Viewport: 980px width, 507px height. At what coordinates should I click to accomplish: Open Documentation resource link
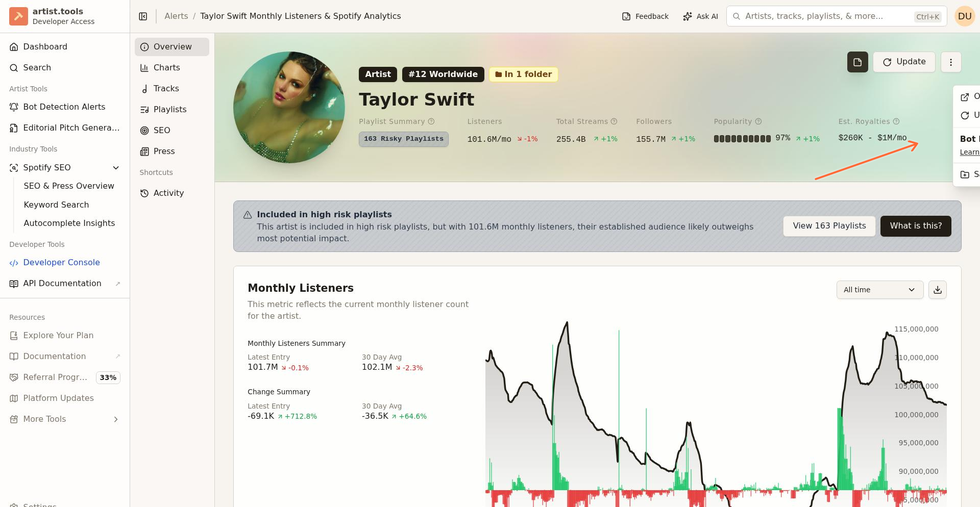[x=65, y=357]
